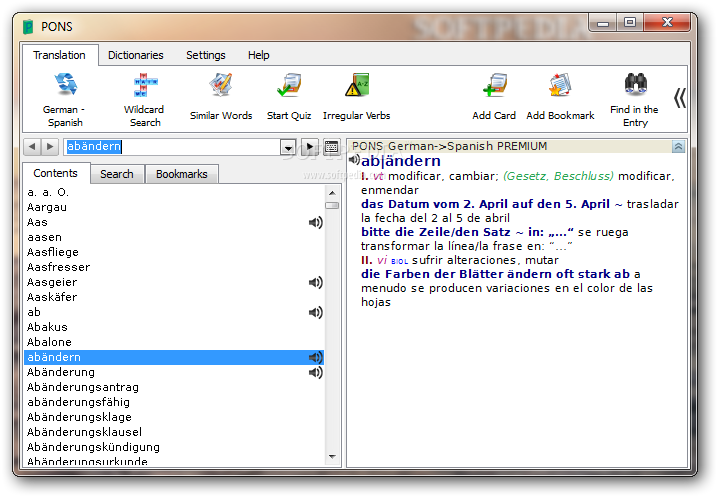The height and width of the screenshot is (497, 718).
Task: Switch language direction German - Spanish
Action: [65, 100]
